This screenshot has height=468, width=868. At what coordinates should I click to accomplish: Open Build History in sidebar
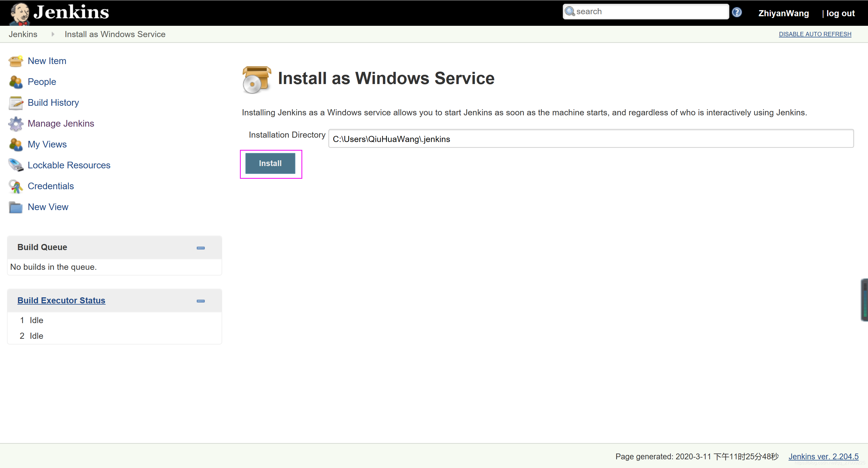point(53,103)
